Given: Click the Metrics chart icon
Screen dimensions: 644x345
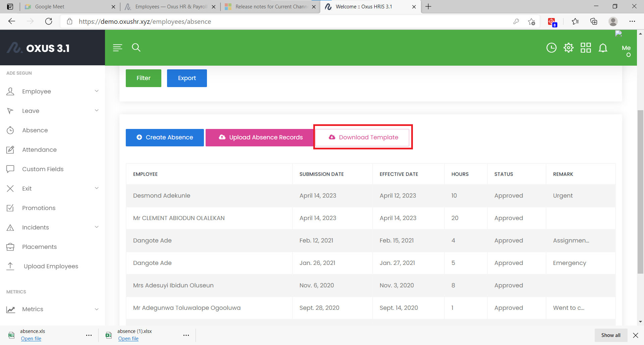Looking at the screenshot, I should pos(10,309).
